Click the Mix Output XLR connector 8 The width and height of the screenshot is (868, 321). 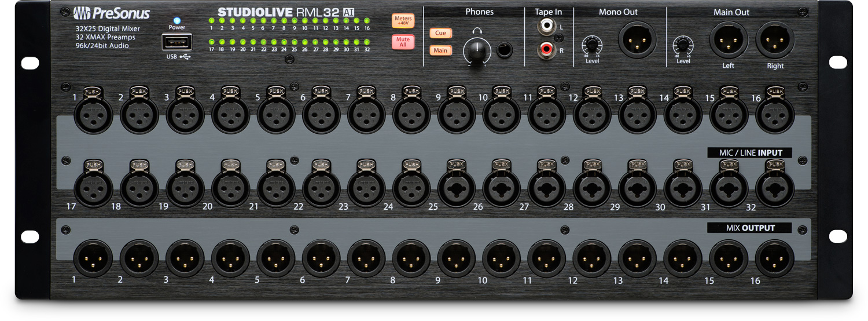click(411, 258)
